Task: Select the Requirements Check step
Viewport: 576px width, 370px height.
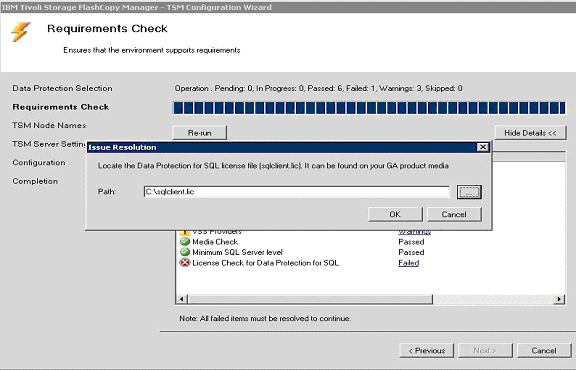Action: point(61,107)
